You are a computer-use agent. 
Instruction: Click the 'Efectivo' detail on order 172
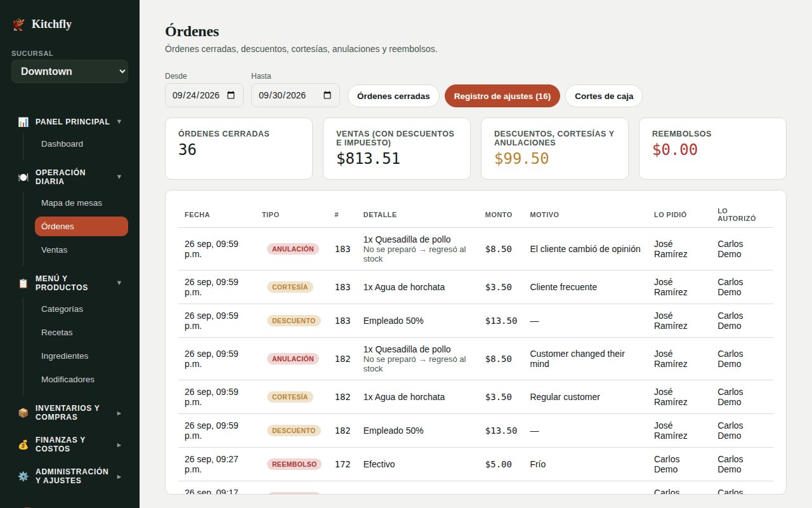[x=379, y=464]
